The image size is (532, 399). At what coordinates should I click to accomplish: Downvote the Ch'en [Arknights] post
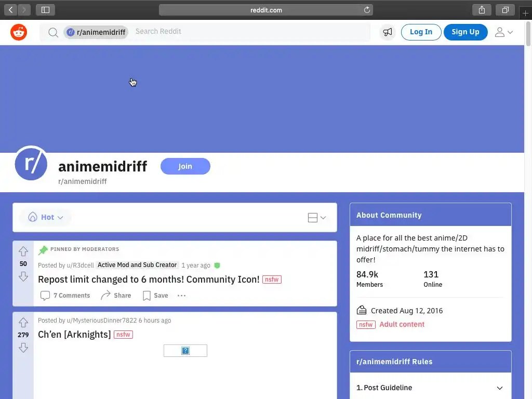point(23,348)
